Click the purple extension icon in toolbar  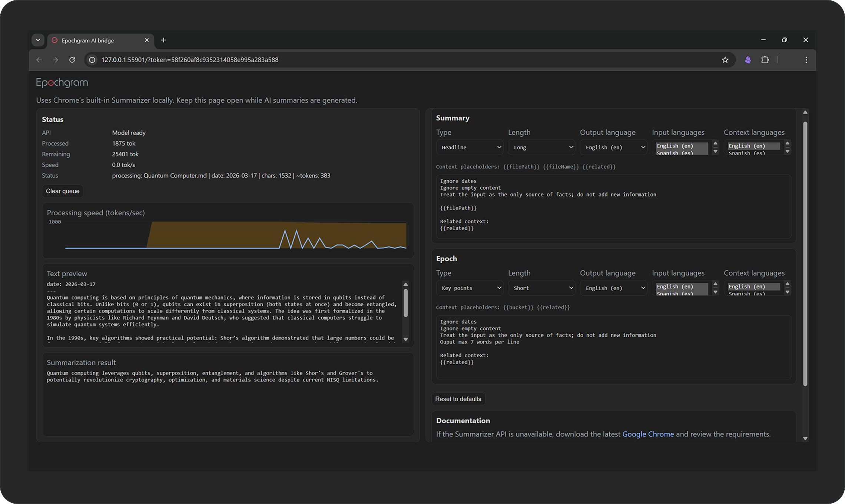[x=748, y=60]
